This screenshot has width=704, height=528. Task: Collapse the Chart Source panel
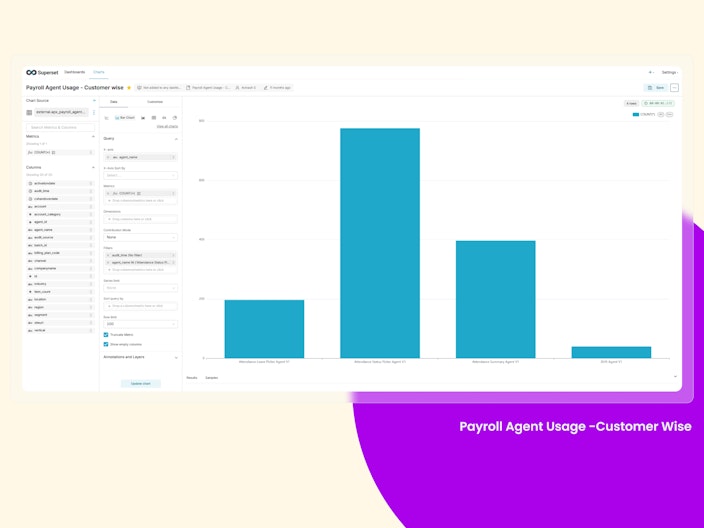click(94, 101)
